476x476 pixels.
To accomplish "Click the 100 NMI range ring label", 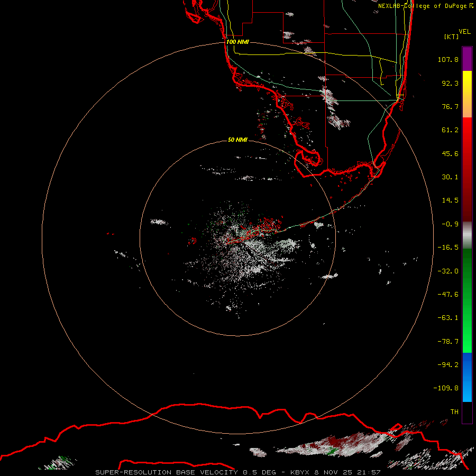I will pos(237,42).
